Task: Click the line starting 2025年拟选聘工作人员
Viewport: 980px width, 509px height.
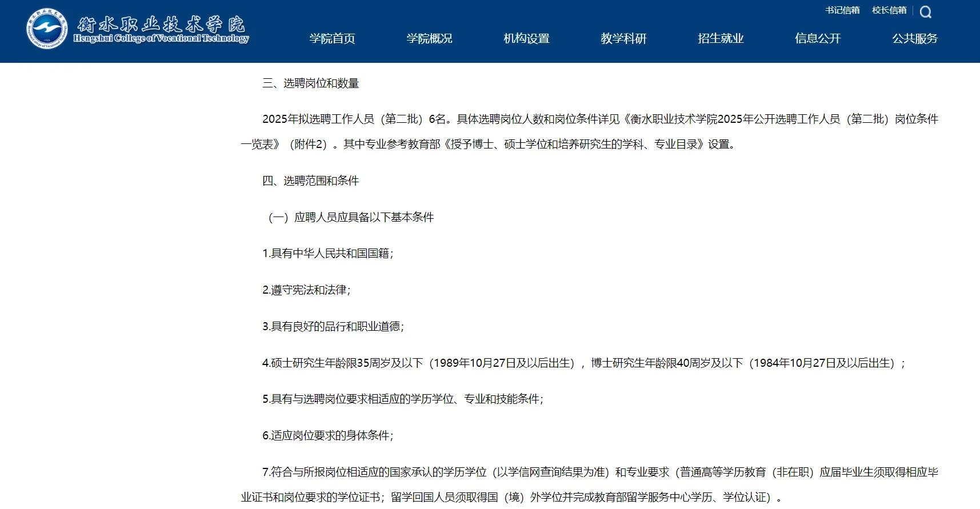Action: point(600,119)
